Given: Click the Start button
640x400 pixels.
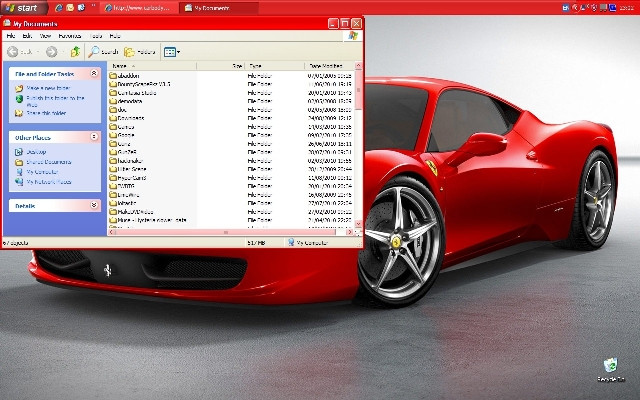Looking at the screenshot, I should [22, 8].
